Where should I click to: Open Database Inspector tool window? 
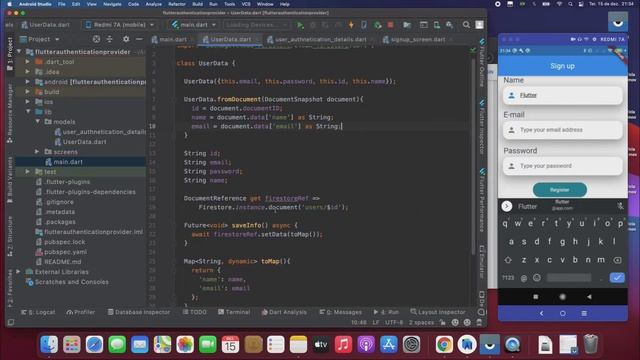138,312
